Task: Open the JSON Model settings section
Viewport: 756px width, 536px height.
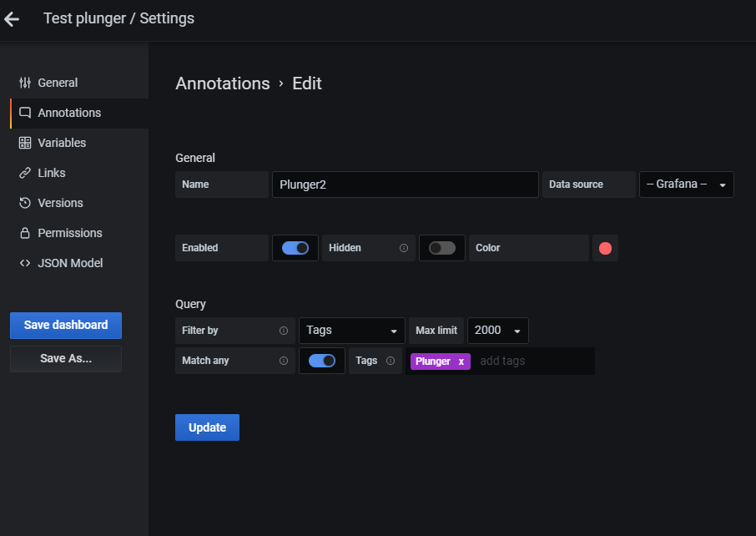Action: click(x=79, y=263)
